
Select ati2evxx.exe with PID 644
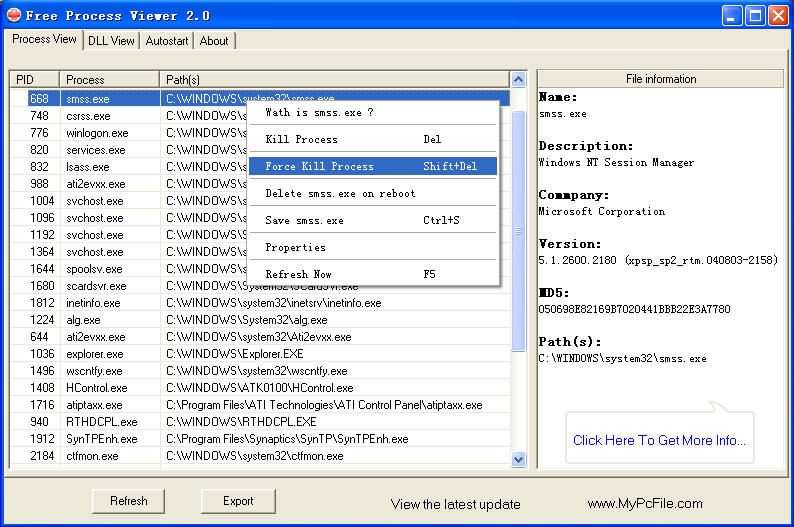pyautogui.click(x=260, y=337)
